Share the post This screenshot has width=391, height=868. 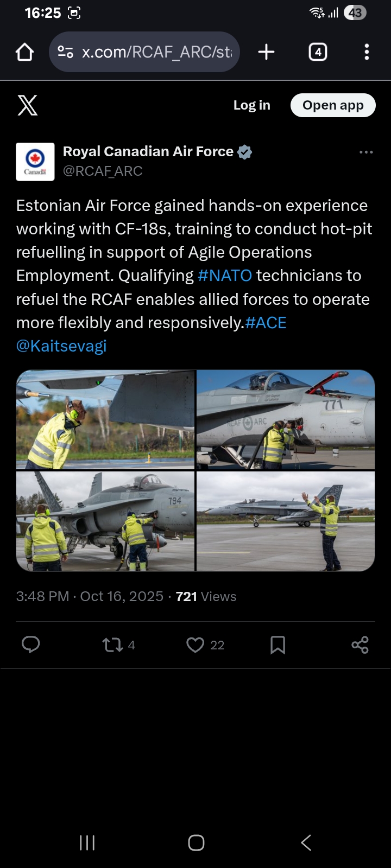360,644
